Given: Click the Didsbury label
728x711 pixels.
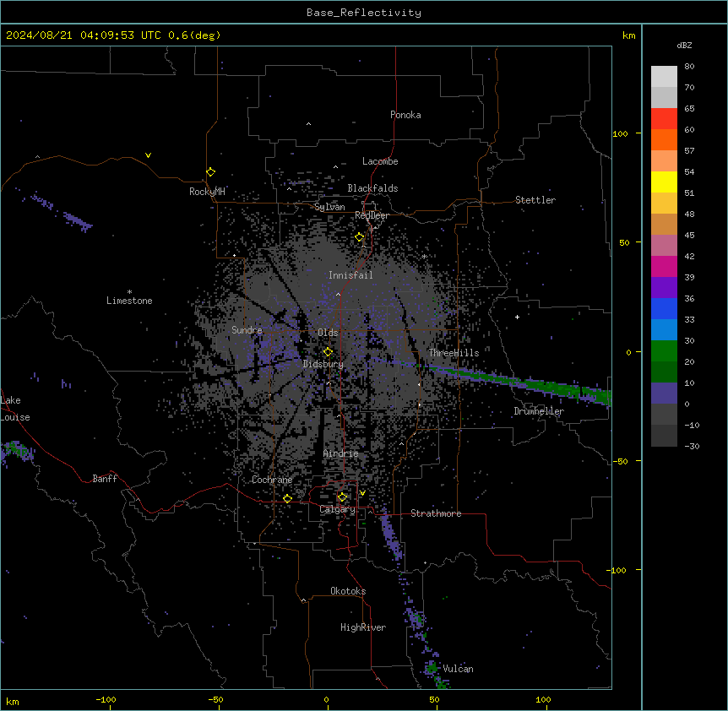Looking at the screenshot, I should 323,364.
